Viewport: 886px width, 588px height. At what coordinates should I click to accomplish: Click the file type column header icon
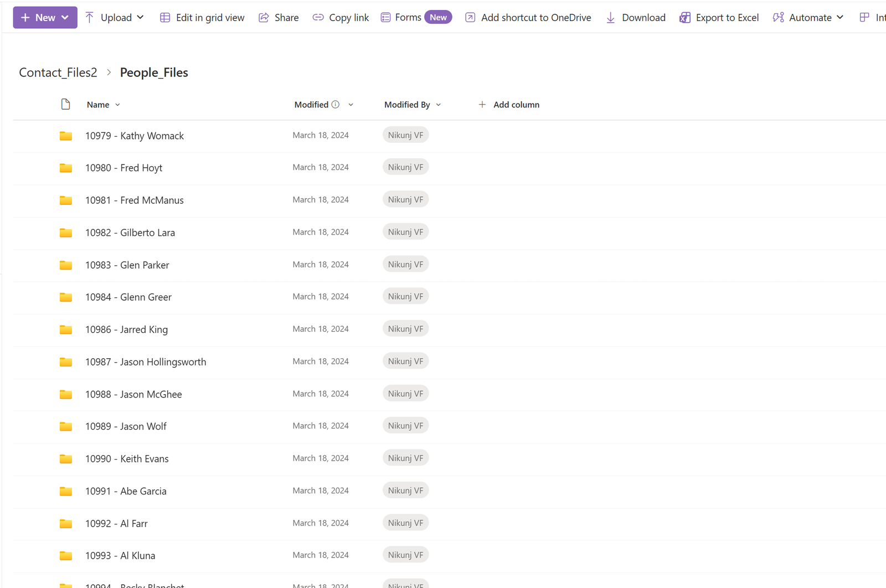tap(65, 104)
